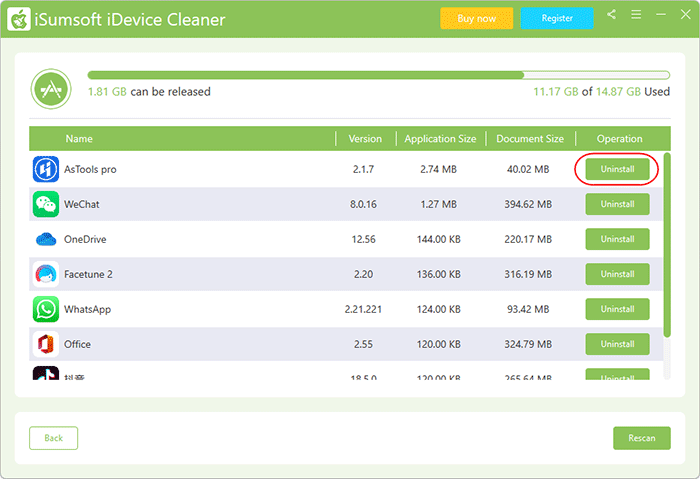Screen dimensions: 700x479
Task: Select the WeChat app icon
Action: [x=46, y=204]
